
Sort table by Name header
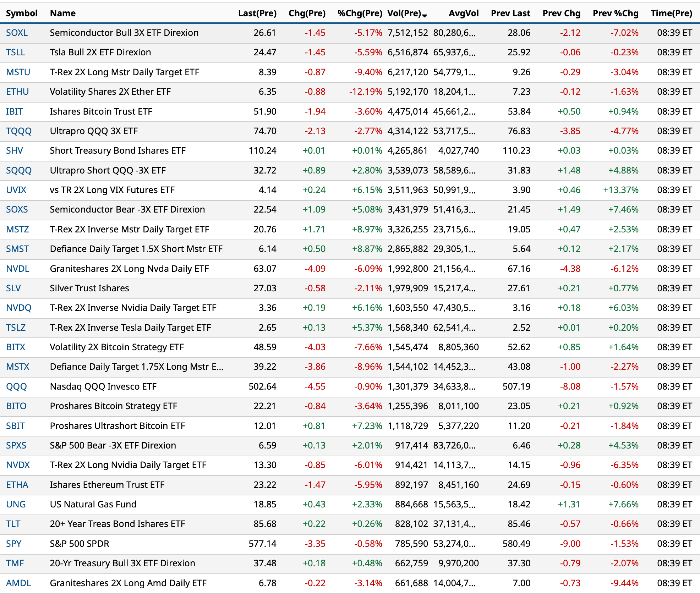tap(62, 13)
